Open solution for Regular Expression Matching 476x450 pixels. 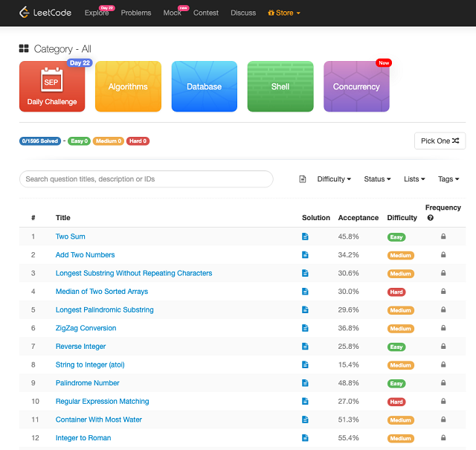(x=305, y=401)
